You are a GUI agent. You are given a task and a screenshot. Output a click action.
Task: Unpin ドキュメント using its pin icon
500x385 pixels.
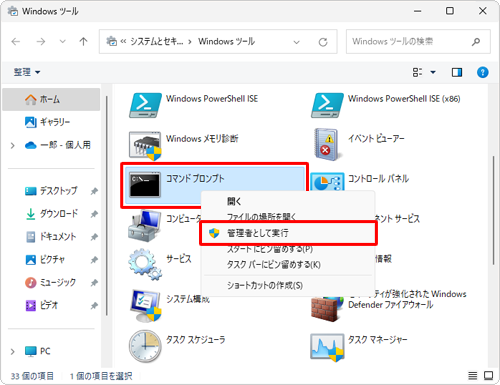point(94,237)
